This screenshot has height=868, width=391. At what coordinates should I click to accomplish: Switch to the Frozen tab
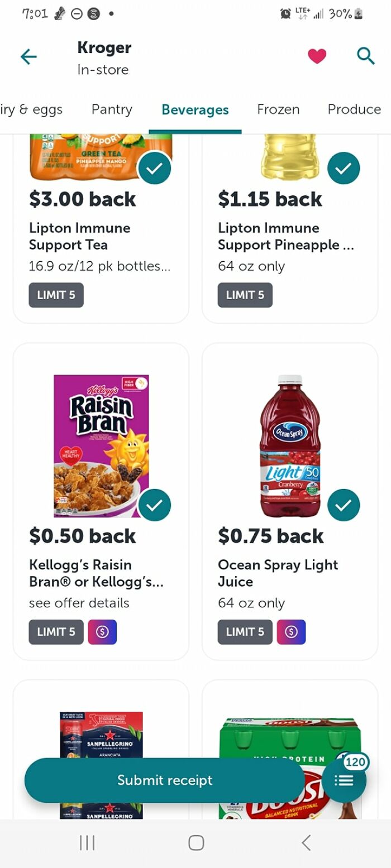pos(278,109)
